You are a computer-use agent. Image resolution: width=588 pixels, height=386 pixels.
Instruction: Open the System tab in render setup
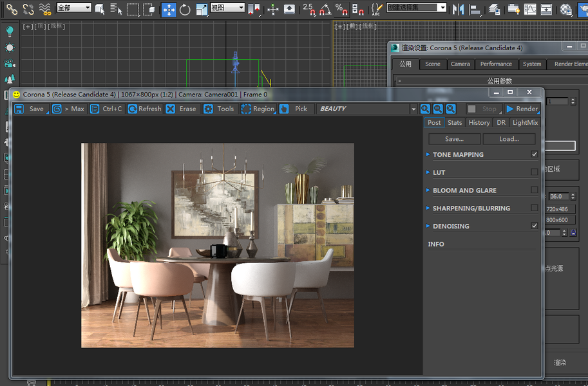[x=532, y=64]
